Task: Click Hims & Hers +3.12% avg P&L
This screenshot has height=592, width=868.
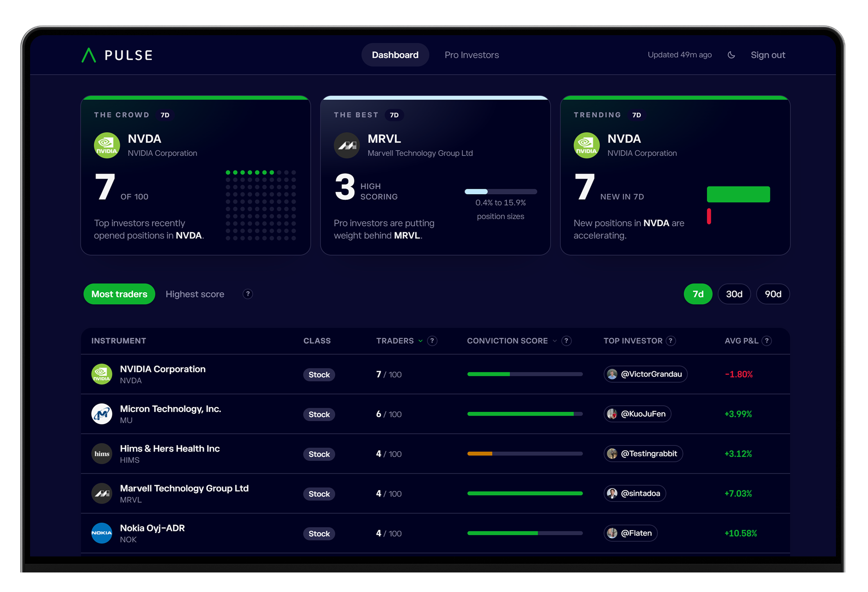Action: coord(738,454)
